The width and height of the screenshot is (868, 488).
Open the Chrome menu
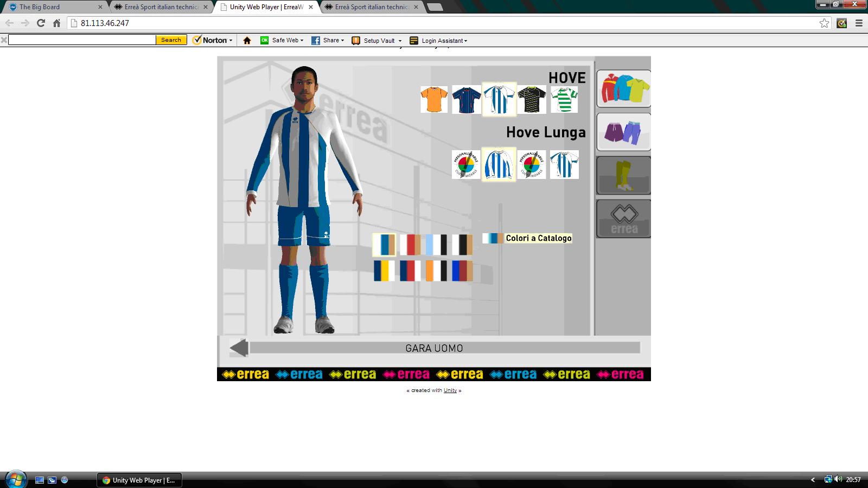[859, 23]
